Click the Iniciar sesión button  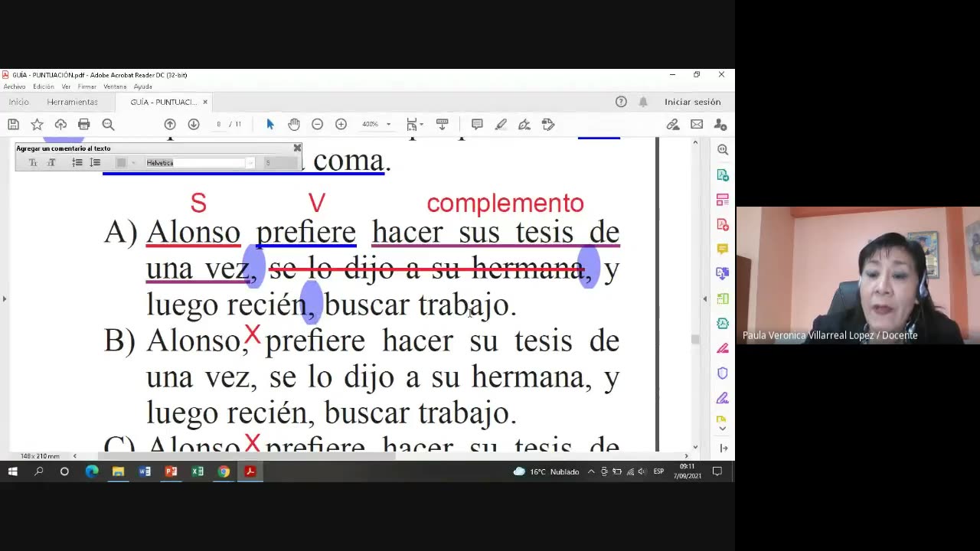tap(692, 102)
